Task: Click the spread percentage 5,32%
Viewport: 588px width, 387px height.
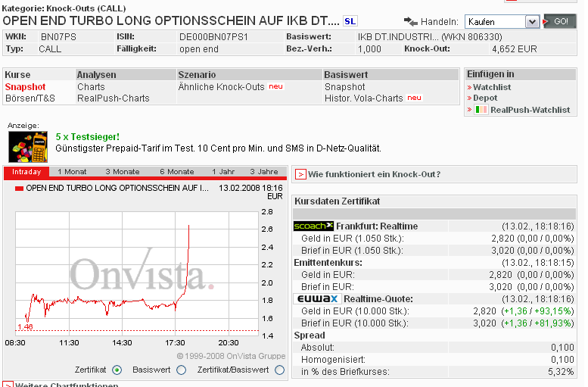Action: click(561, 372)
